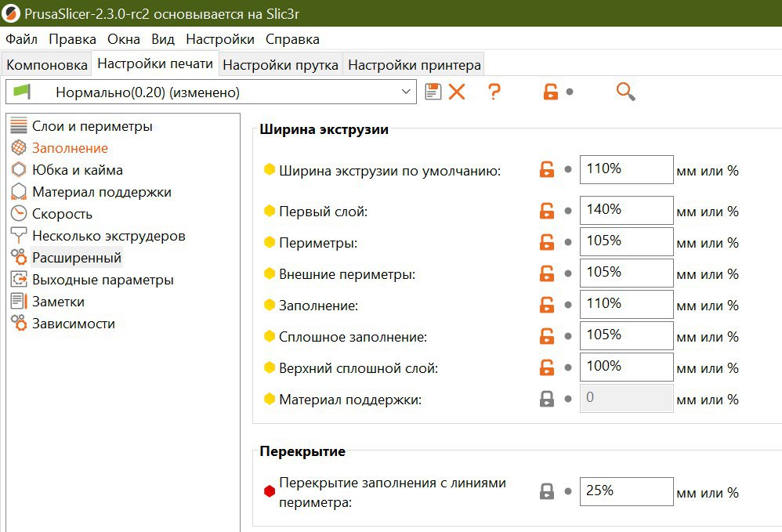
Task: Click yellow hexagon beside "Первый слой"
Action: 270,211
